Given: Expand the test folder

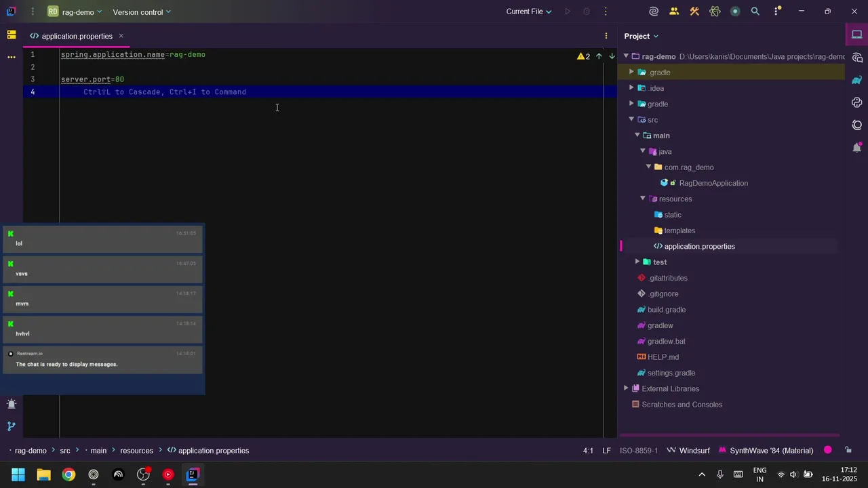Looking at the screenshot, I should tap(637, 262).
